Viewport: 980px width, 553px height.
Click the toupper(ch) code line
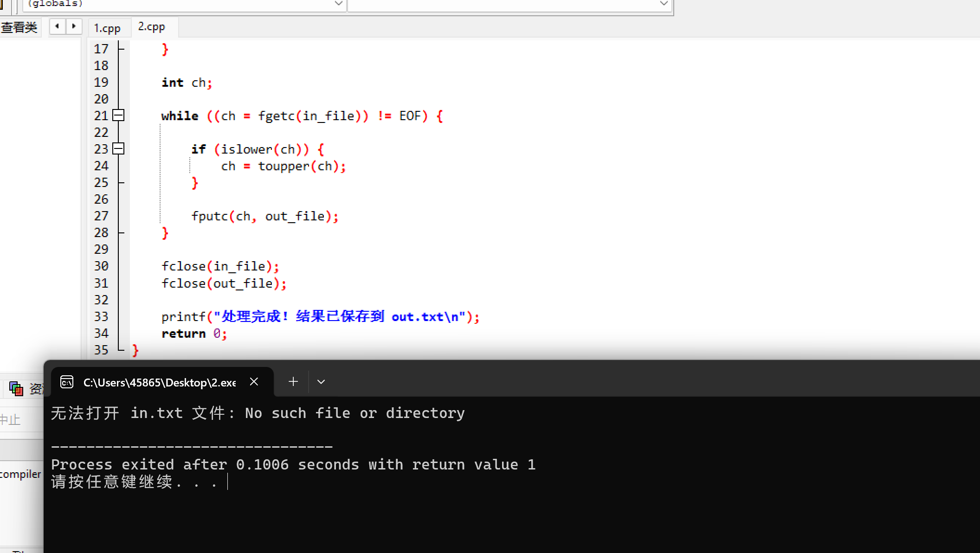click(283, 166)
